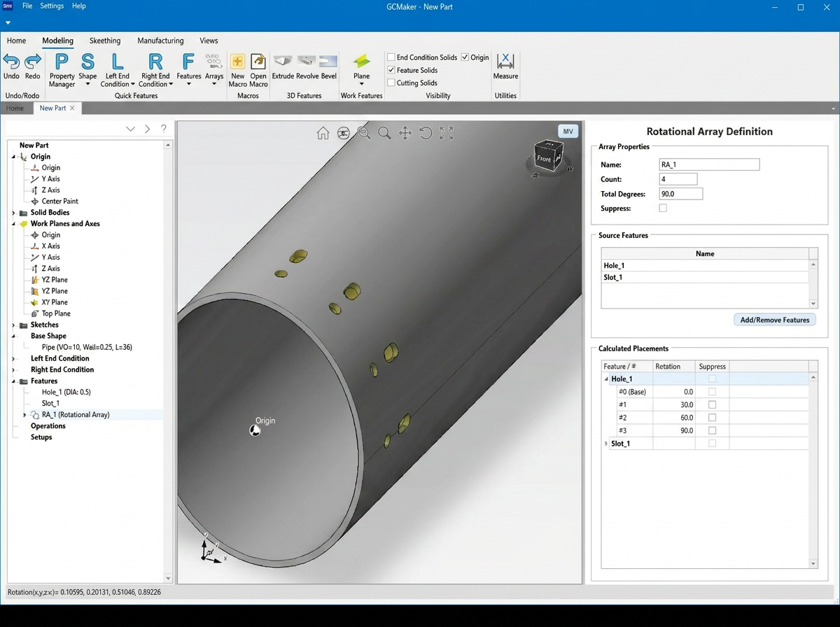Viewport: 840px width, 627px height.
Task: Collapse Work Planes and Axes node
Action: point(13,224)
